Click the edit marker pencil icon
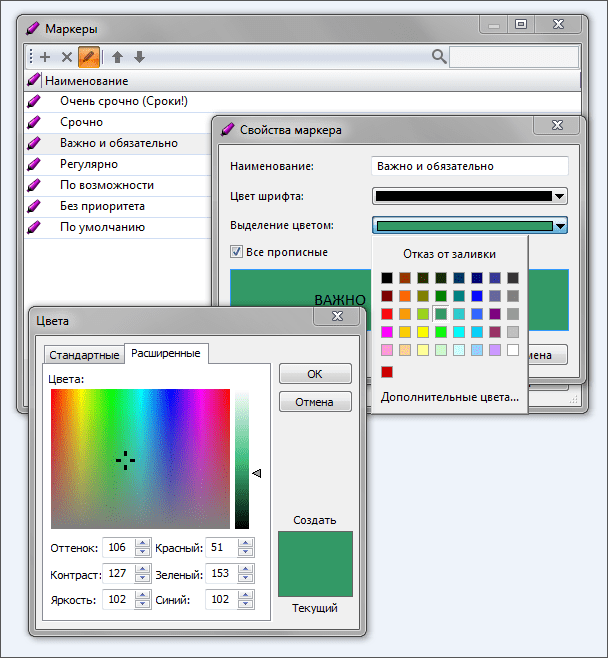This screenshot has width=608, height=658. tap(89, 58)
